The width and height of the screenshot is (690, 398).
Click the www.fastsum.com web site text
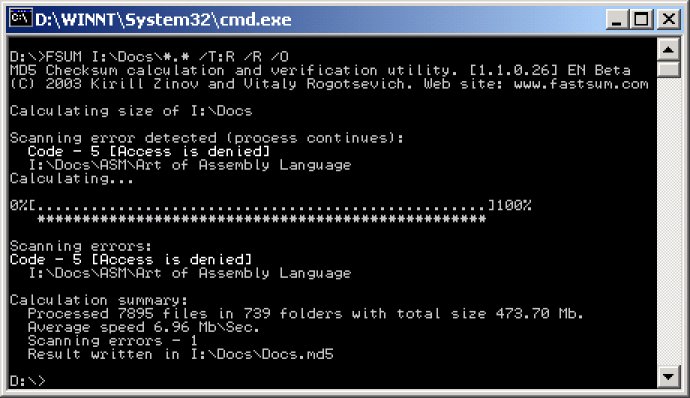point(581,83)
